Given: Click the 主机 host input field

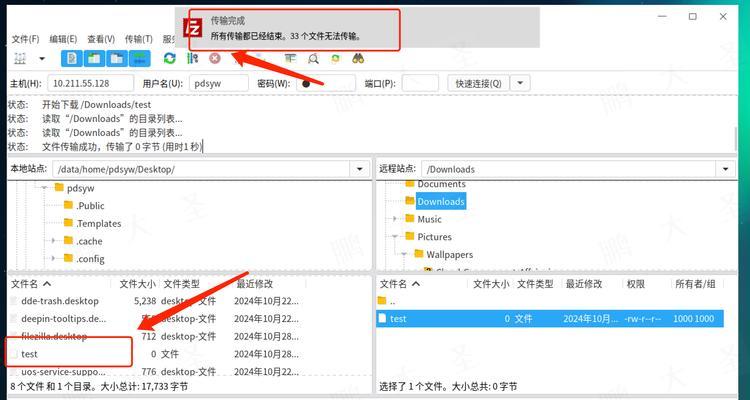Looking at the screenshot, I should [x=90, y=83].
